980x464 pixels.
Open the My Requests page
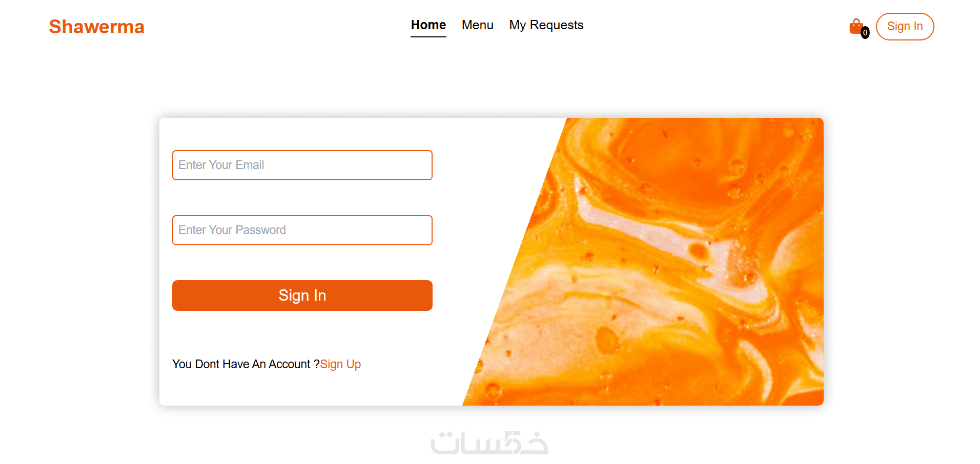click(x=546, y=25)
